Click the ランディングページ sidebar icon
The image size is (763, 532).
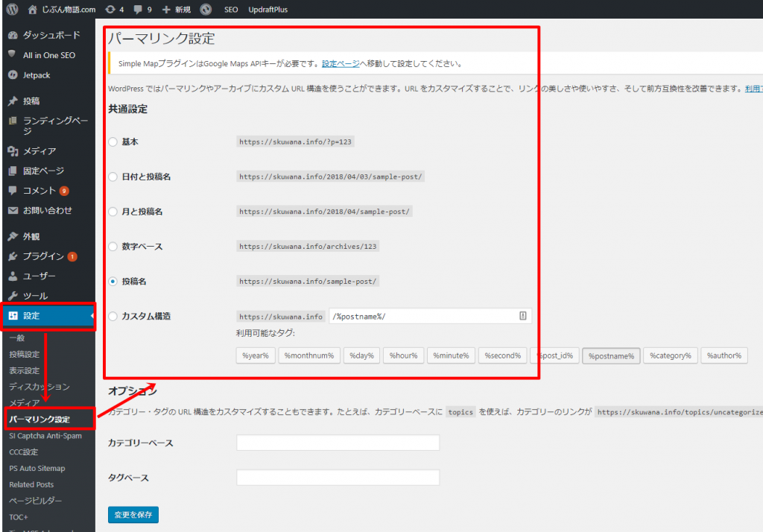point(13,121)
